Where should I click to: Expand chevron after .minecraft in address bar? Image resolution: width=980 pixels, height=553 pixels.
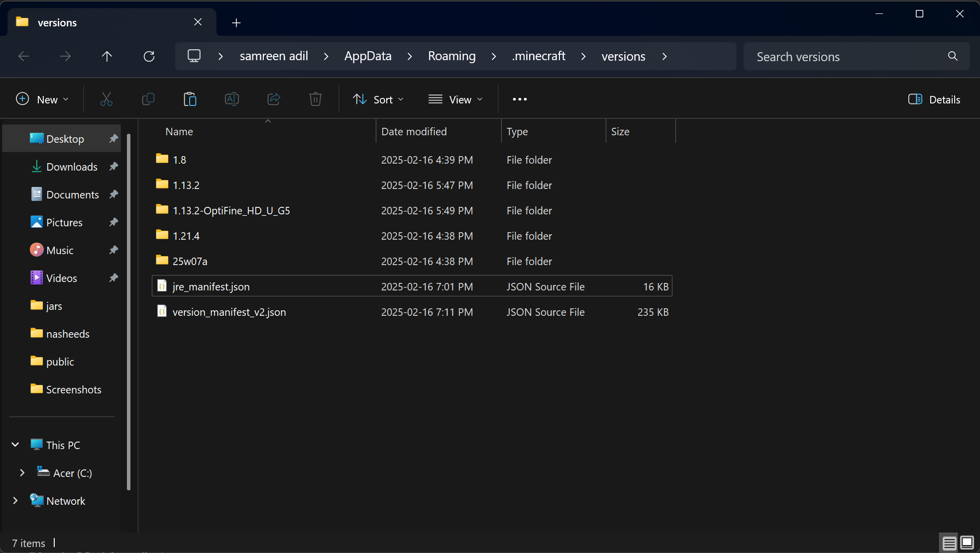(583, 57)
